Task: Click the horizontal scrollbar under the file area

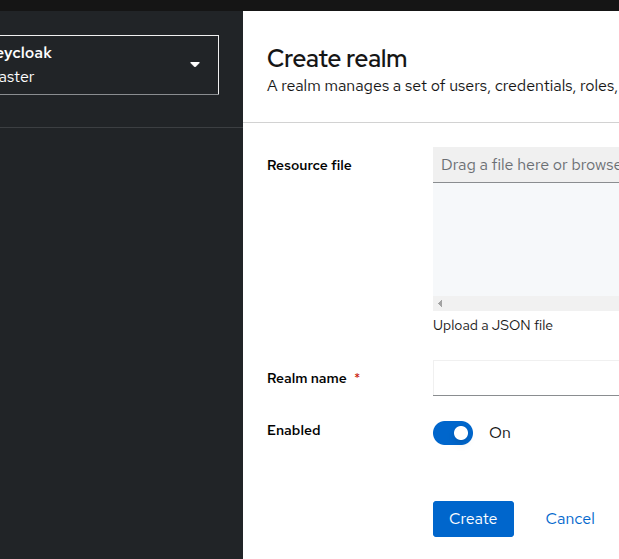Action: [530, 303]
